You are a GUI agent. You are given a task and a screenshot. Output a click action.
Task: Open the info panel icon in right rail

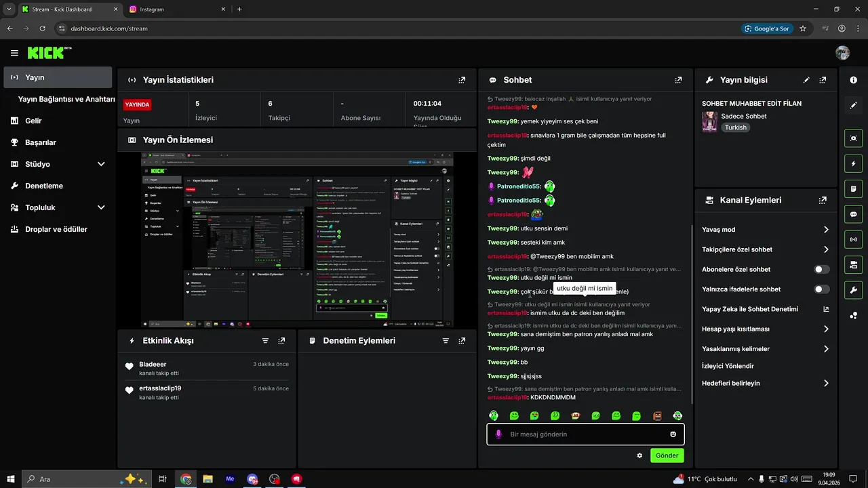pyautogui.click(x=853, y=80)
